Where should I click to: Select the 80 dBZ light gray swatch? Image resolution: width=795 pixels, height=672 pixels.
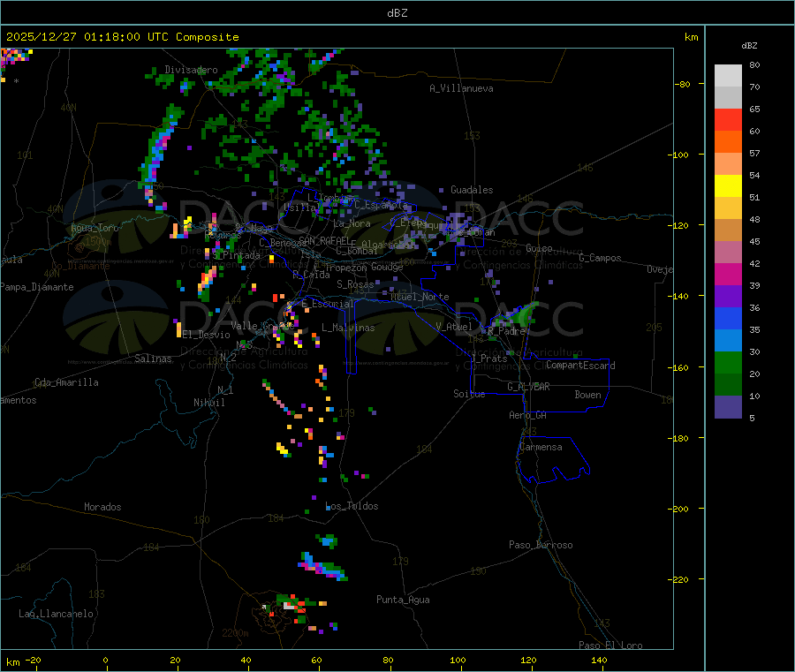pos(728,76)
